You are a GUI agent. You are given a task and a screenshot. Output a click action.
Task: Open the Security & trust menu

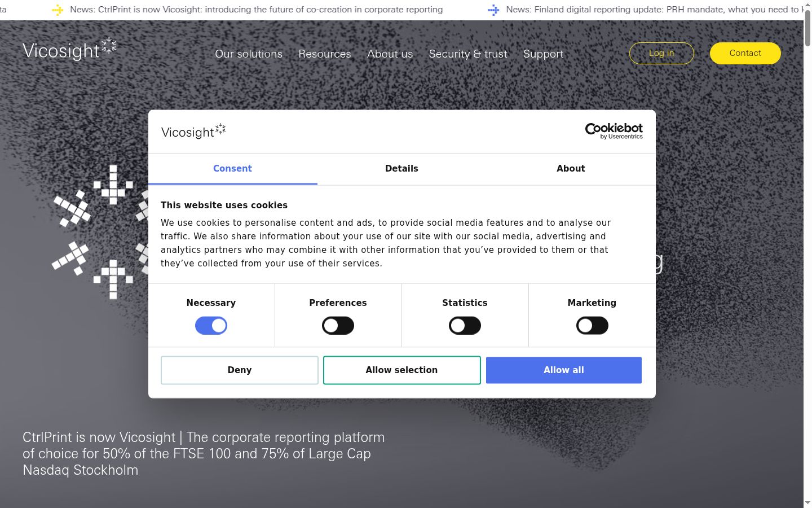click(x=468, y=54)
